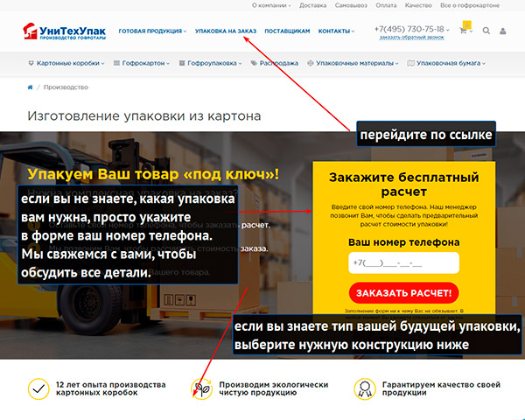Expand the Гофроупаковка category menu
Image resolution: width=525 pixels, height=420 pixels.
point(240,63)
